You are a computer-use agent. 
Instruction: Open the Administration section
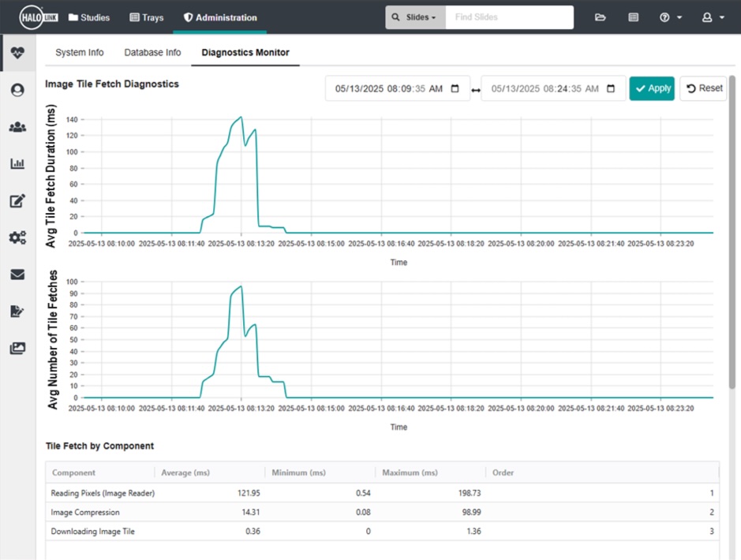click(x=220, y=17)
